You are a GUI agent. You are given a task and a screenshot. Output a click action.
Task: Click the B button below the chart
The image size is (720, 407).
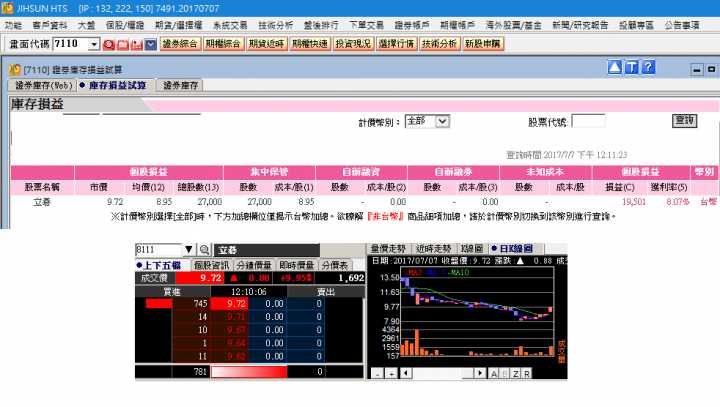pos(505,373)
